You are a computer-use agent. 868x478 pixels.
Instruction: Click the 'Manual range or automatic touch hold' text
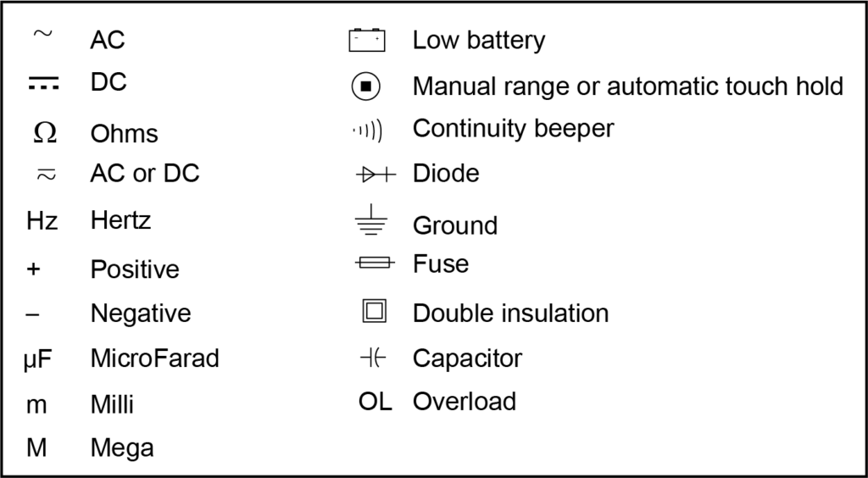(x=627, y=86)
